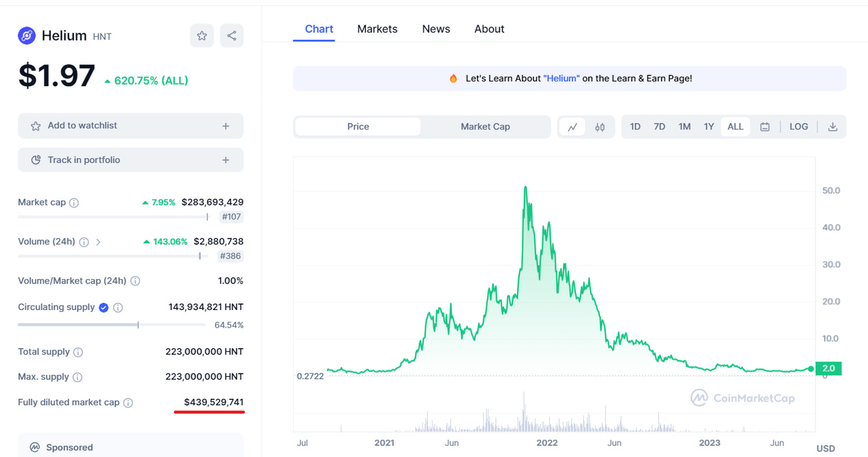This screenshot has width=868, height=457.
Task: Open the About tab
Action: (x=489, y=29)
